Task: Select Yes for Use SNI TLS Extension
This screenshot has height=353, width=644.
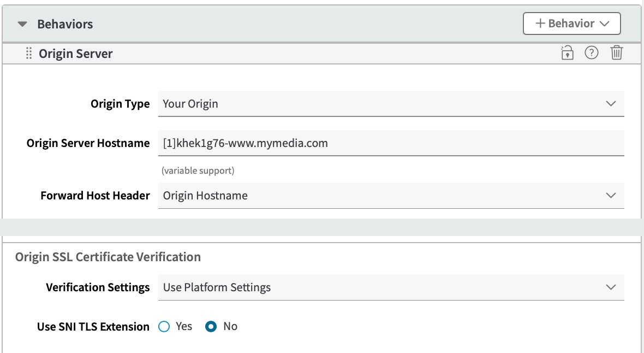Action: pos(164,327)
